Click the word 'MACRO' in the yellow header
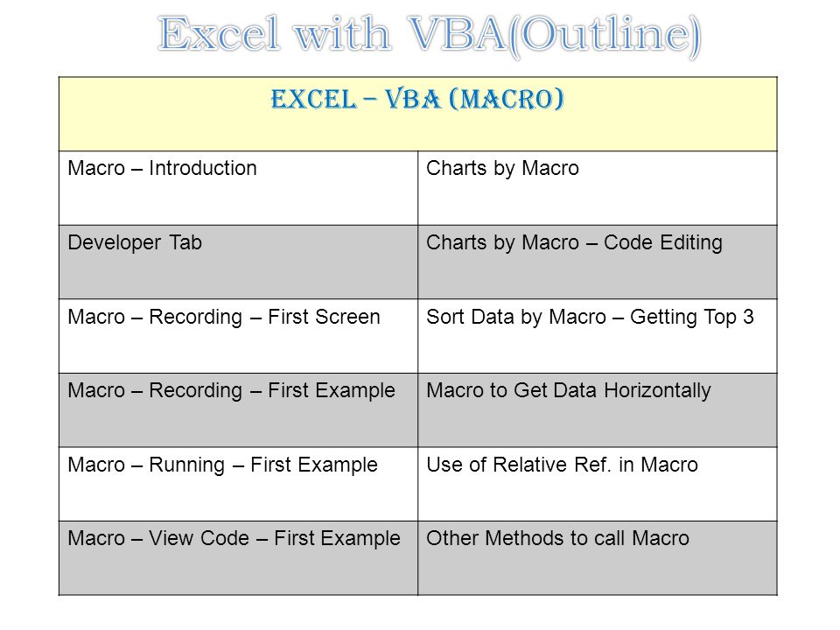This screenshot has height=630, width=840. pyautogui.click(x=507, y=100)
